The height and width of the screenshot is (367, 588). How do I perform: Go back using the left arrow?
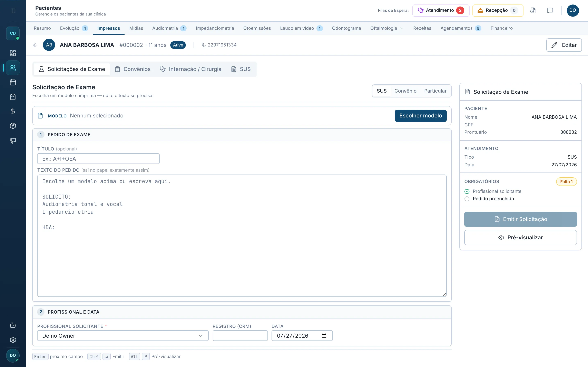35,45
